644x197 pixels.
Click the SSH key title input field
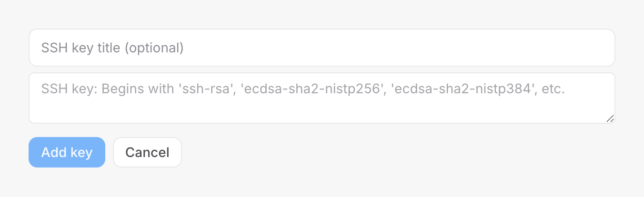322,48
